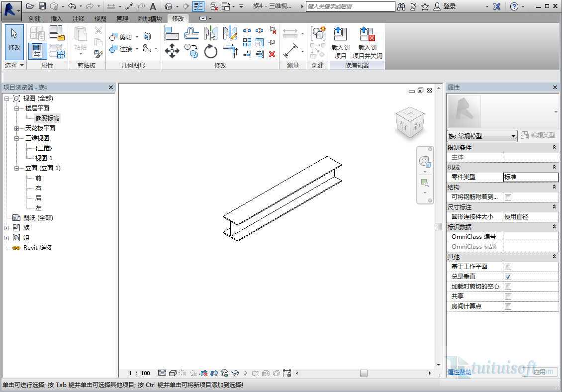Open the Family Types icon in Properties panel
Image resolution: width=562 pixels, height=392 pixels.
pyautogui.click(x=57, y=50)
